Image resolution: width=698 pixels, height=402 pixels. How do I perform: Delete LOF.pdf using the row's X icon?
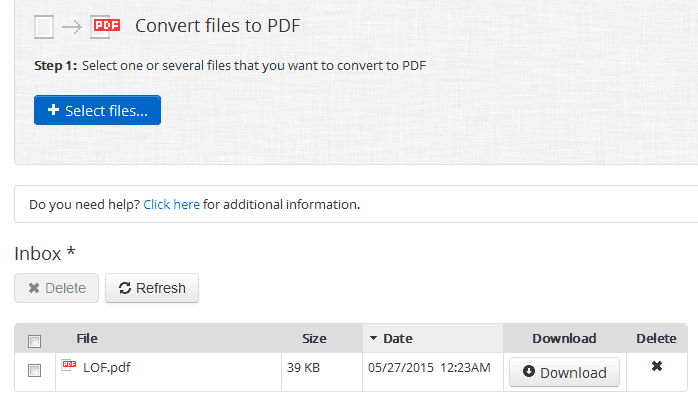[657, 366]
